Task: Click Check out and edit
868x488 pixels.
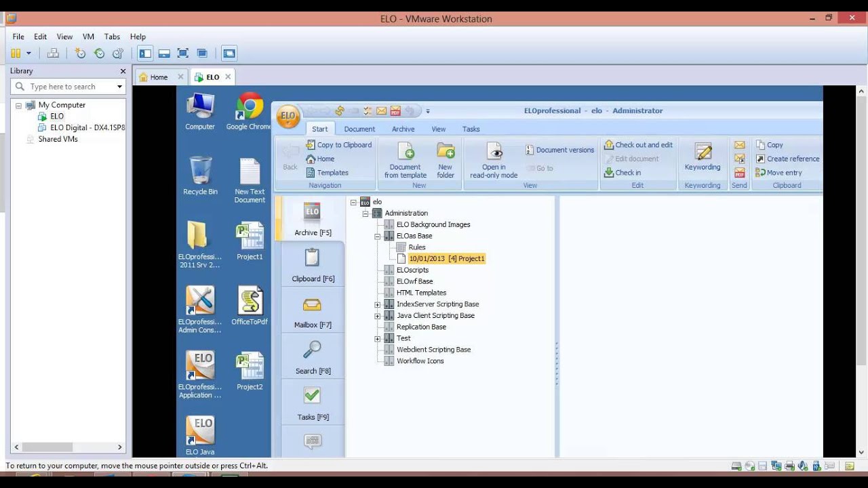Action: pos(638,145)
